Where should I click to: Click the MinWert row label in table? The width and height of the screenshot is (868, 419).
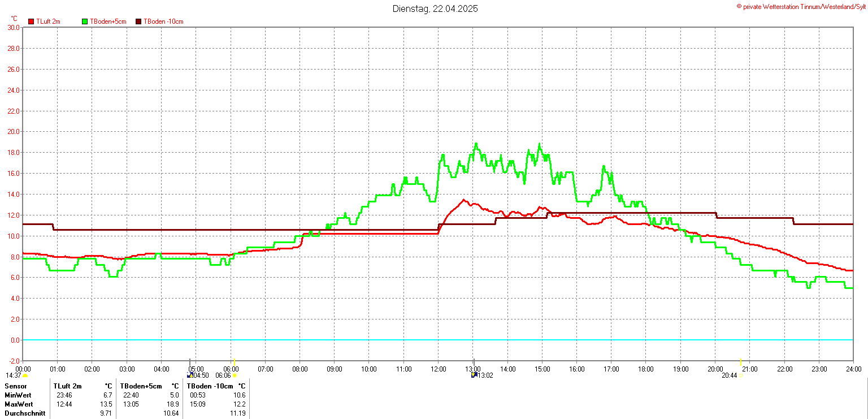pos(17,395)
